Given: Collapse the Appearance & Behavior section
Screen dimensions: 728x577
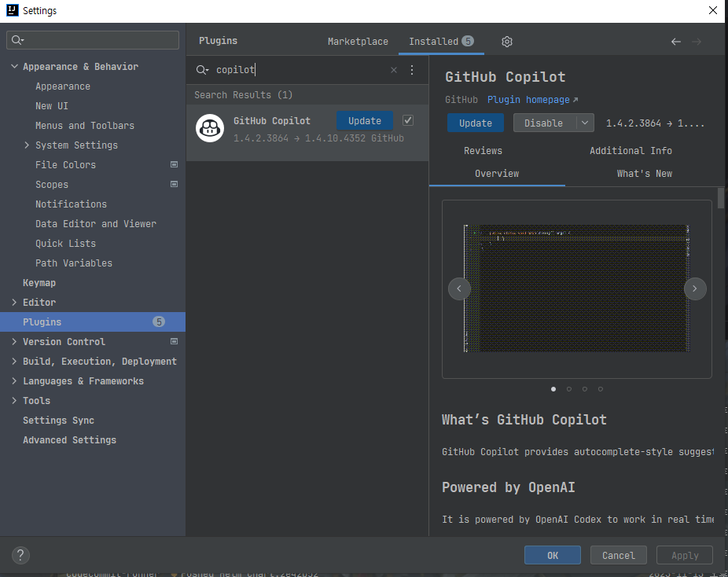Looking at the screenshot, I should point(14,67).
